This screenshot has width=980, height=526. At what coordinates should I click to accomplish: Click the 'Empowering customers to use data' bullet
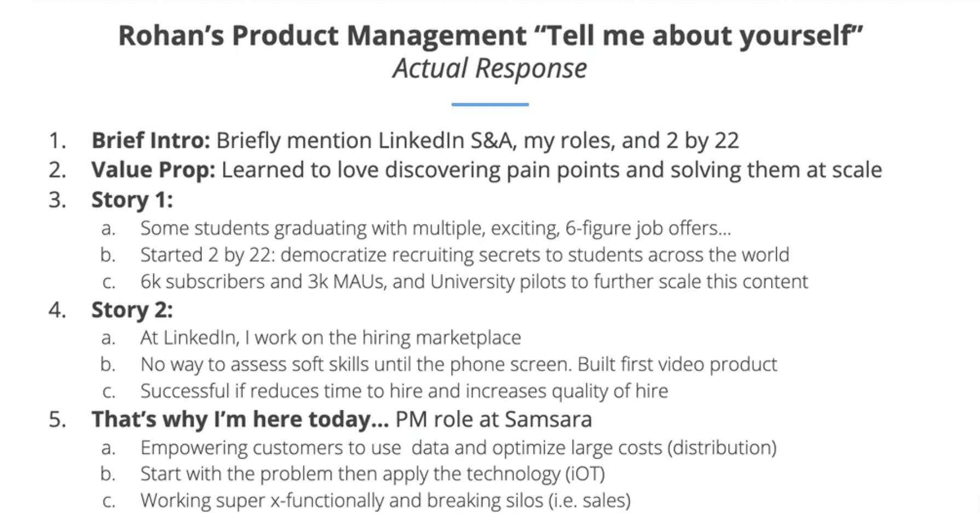click(458, 448)
